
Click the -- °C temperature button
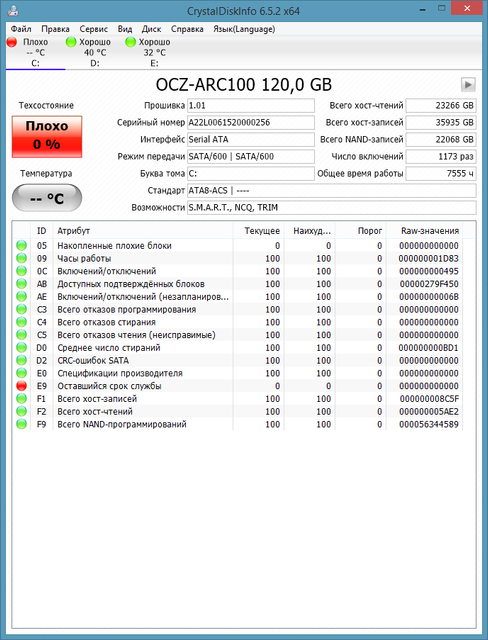47,198
